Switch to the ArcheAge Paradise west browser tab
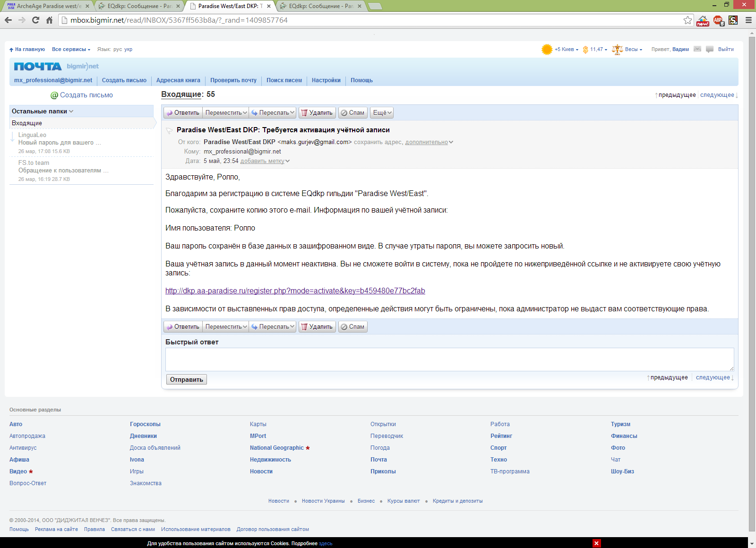Image resolution: width=756 pixels, height=548 pixels. 48,6
